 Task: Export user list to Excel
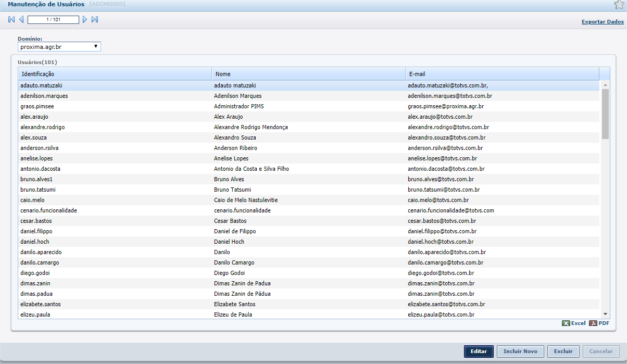click(x=574, y=323)
